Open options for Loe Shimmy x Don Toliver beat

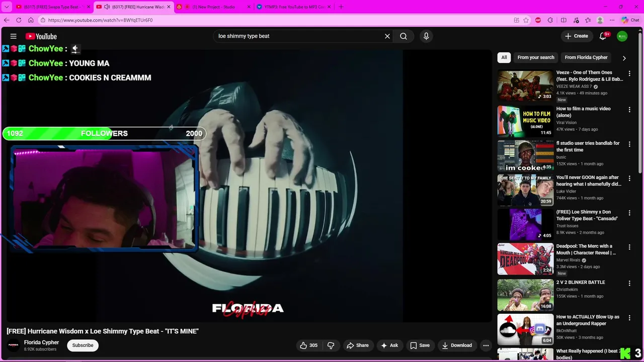(629, 213)
